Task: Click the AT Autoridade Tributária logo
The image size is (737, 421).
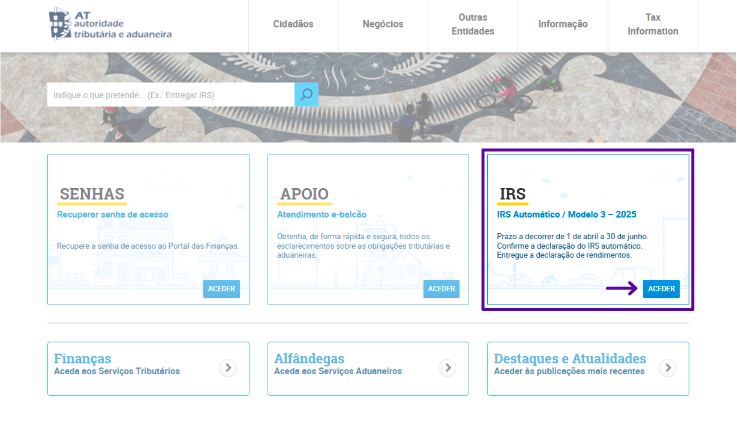Action: point(110,24)
